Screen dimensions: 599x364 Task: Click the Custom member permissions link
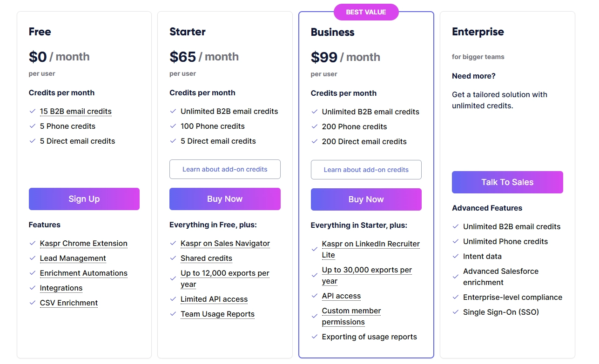coord(351,317)
